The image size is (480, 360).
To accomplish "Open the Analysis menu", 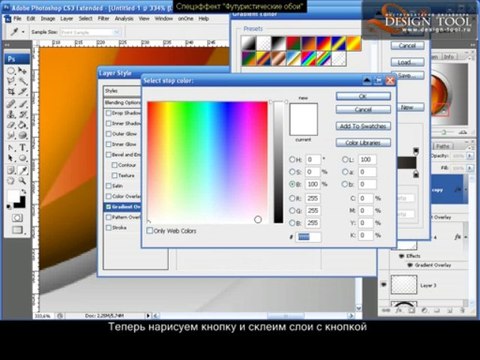I will pyautogui.click(x=124, y=19).
